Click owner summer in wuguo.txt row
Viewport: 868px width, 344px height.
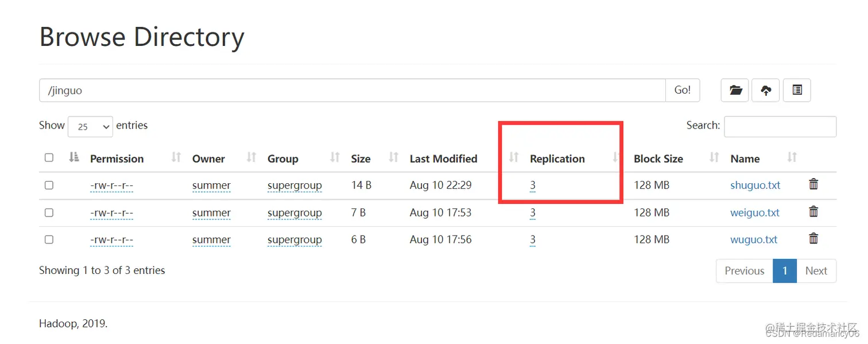(x=211, y=239)
